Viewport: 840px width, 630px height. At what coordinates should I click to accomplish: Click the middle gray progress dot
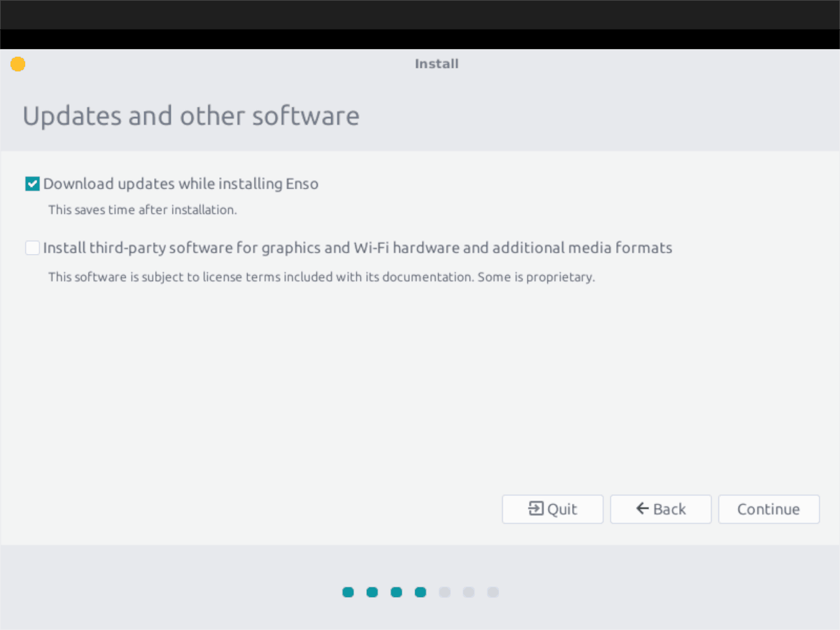469,591
